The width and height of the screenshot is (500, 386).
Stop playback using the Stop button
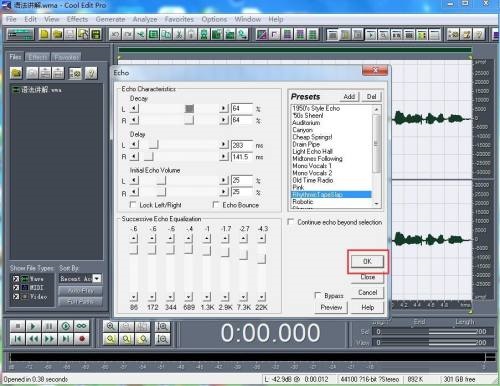click(x=18, y=326)
